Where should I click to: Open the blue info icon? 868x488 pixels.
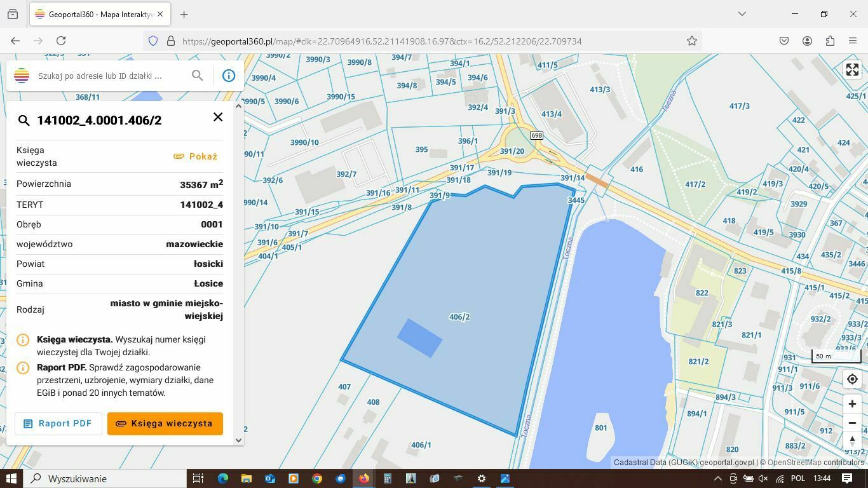[x=229, y=76]
